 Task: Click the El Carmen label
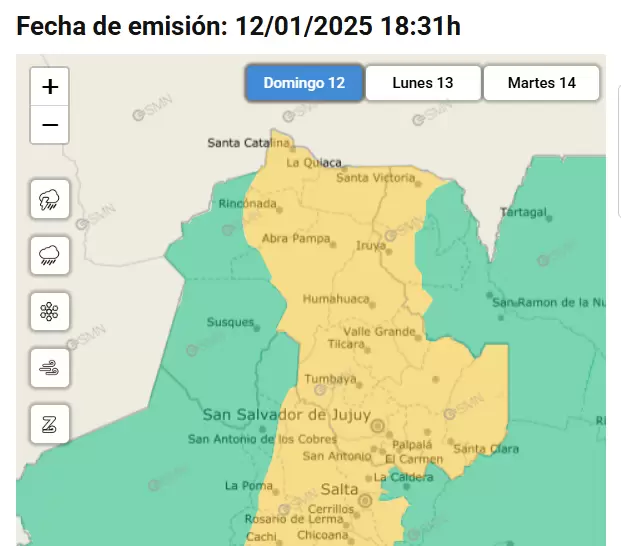point(414,459)
